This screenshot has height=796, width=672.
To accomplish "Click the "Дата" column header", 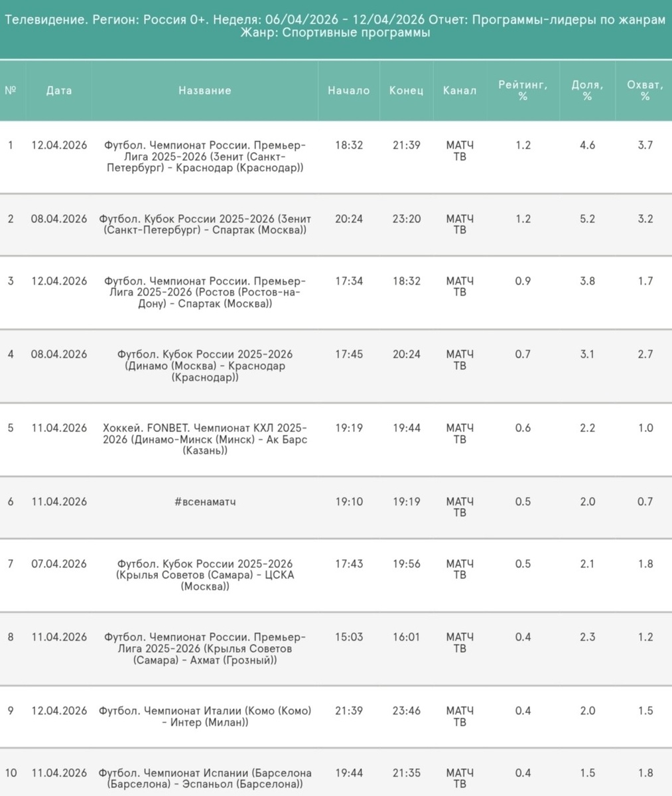I will 59,91.
